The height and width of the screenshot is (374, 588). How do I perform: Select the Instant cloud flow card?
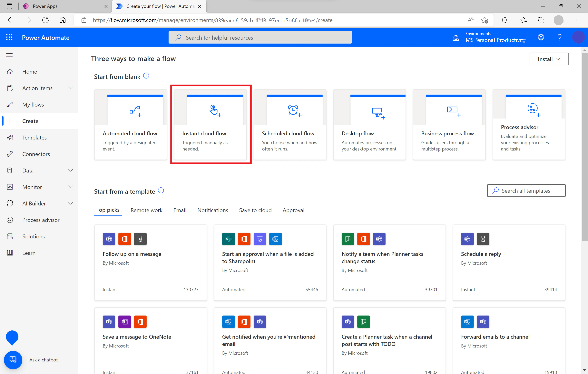(x=211, y=124)
